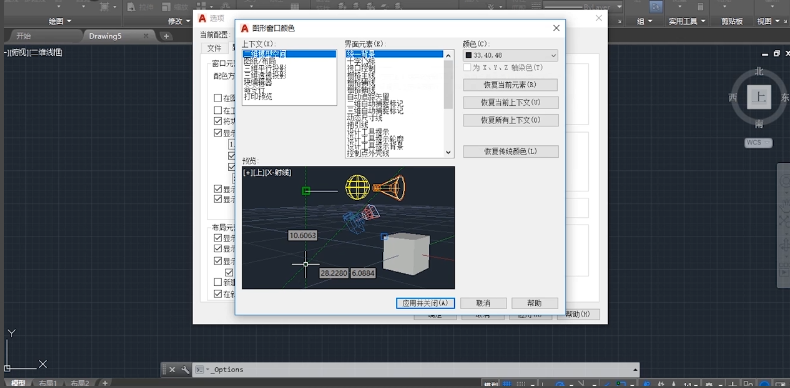Image resolution: width=790 pixels, height=388 pixels.
Task: Open the 颜色 color dropdown 33,40,48
Action: click(x=510, y=55)
